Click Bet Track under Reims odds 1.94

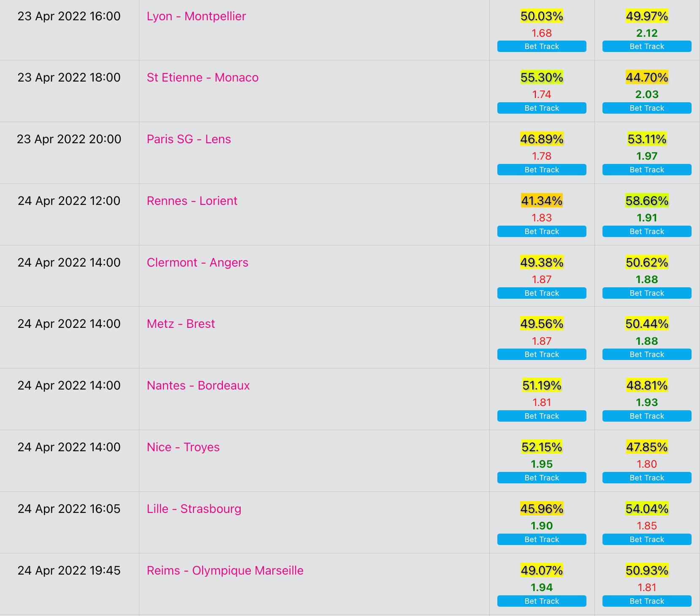click(x=542, y=601)
